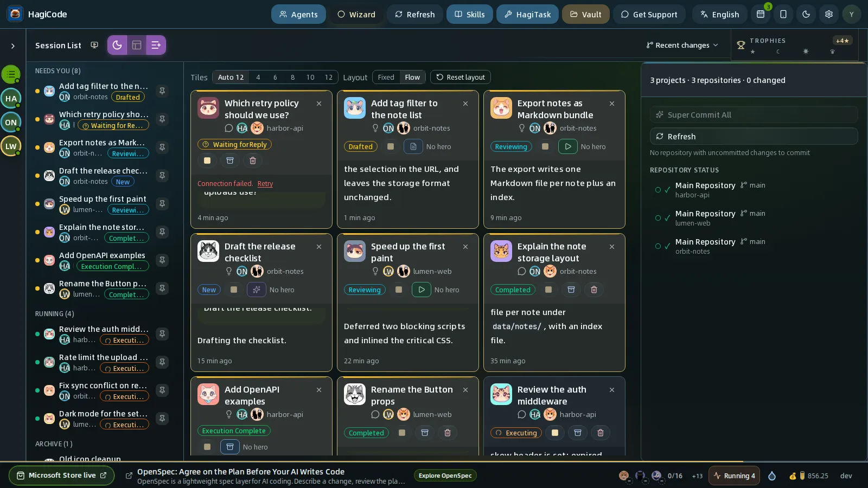The image size is (868, 488).
Task: Pin the 'Add tag filter' session row
Action: [x=162, y=91]
